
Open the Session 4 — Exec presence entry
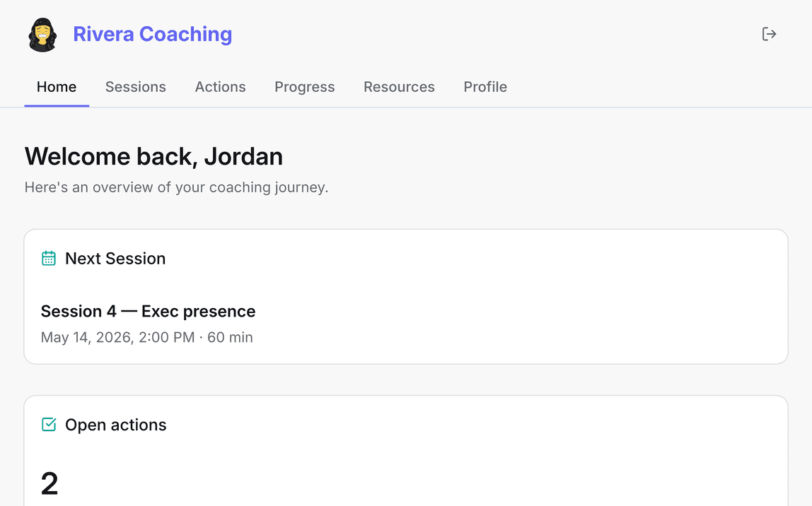click(148, 311)
